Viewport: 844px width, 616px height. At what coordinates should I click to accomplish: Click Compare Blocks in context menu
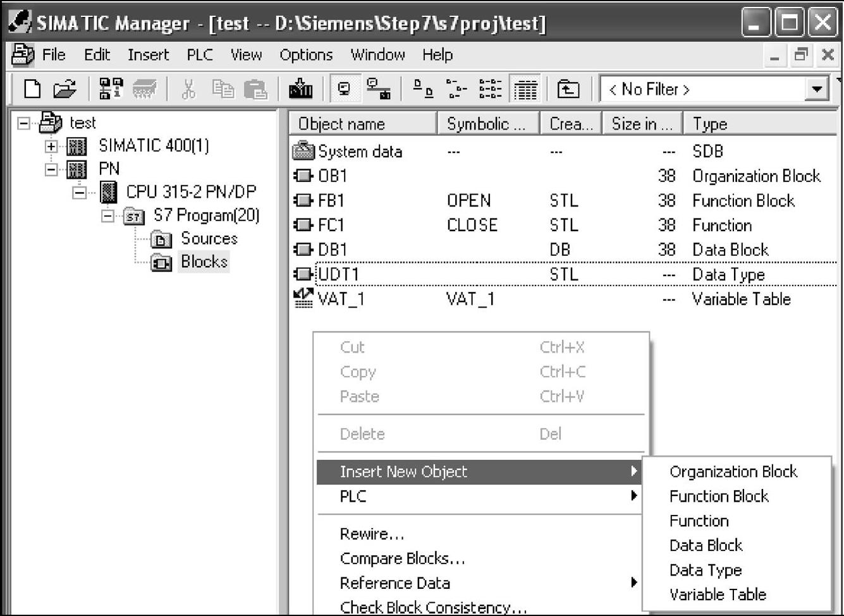click(402, 559)
